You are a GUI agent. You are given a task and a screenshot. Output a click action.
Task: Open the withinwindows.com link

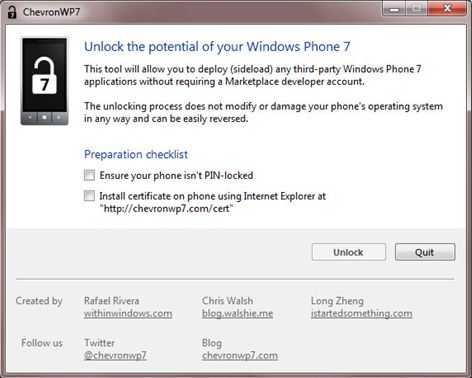128,314
